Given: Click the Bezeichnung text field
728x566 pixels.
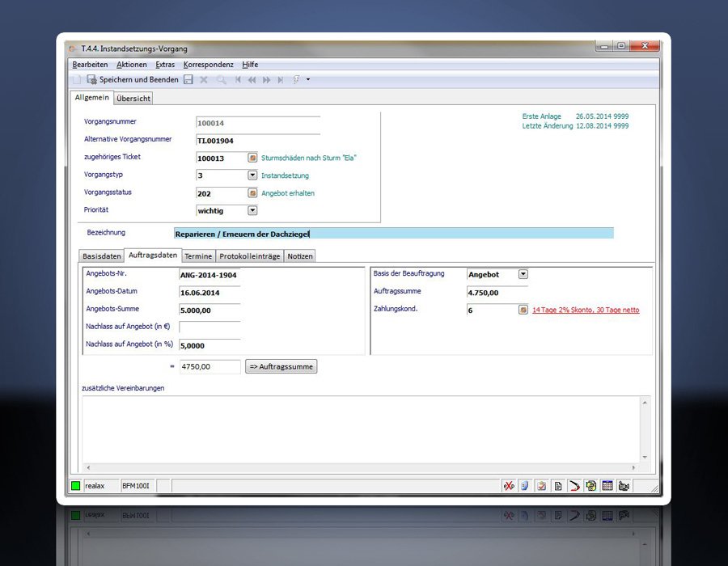Looking at the screenshot, I should 394,234.
